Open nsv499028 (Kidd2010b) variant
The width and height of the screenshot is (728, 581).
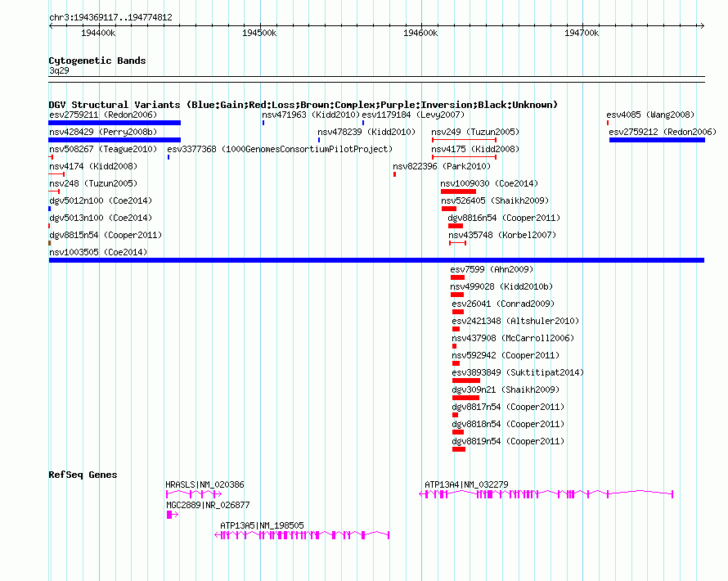coord(501,286)
